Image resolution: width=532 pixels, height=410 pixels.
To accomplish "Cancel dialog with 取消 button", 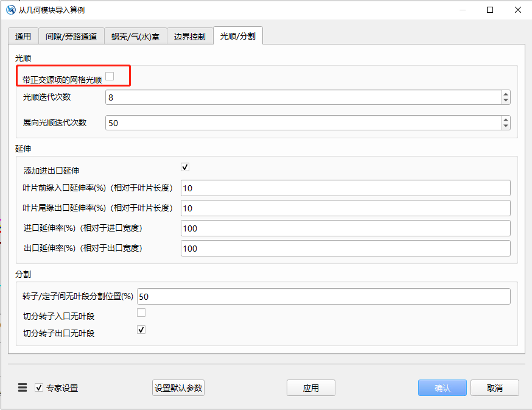I will (495, 388).
